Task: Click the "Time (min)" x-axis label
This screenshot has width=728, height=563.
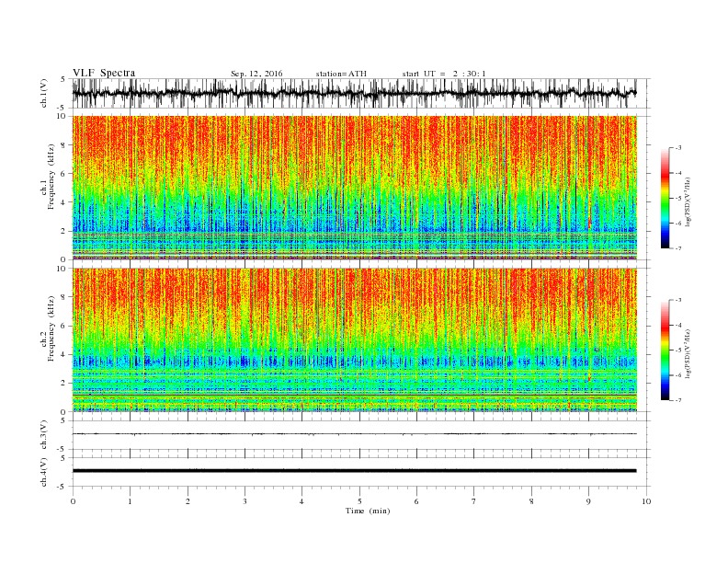Action: coord(368,511)
